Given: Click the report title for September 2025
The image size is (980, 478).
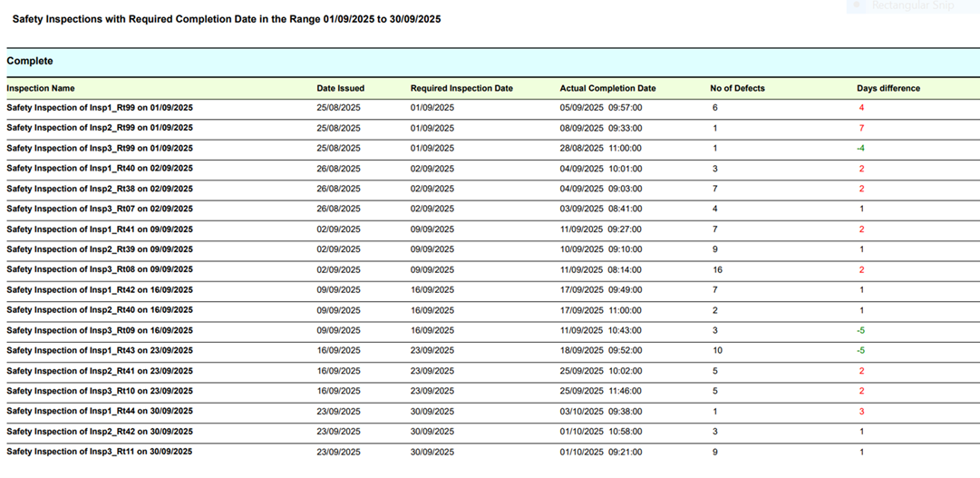Looking at the screenshot, I should (x=227, y=19).
